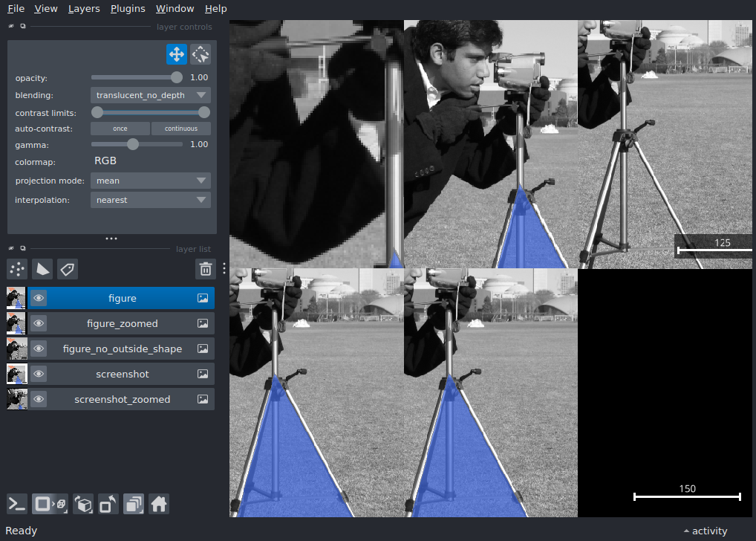The width and height of the screenshot is (756, 541).
Task: Open the projection mode dropdown
Action: click(x=150, y=180)
